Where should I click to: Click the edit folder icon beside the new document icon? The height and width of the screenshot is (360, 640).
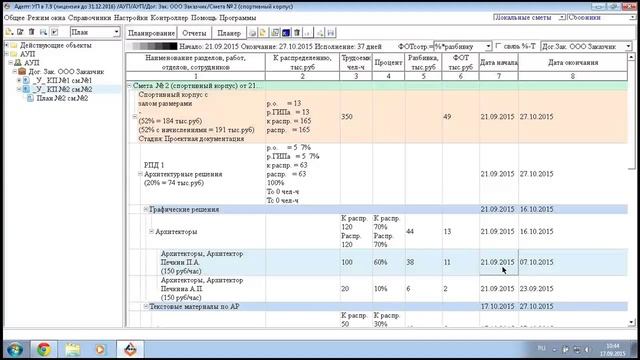(20, 32)
